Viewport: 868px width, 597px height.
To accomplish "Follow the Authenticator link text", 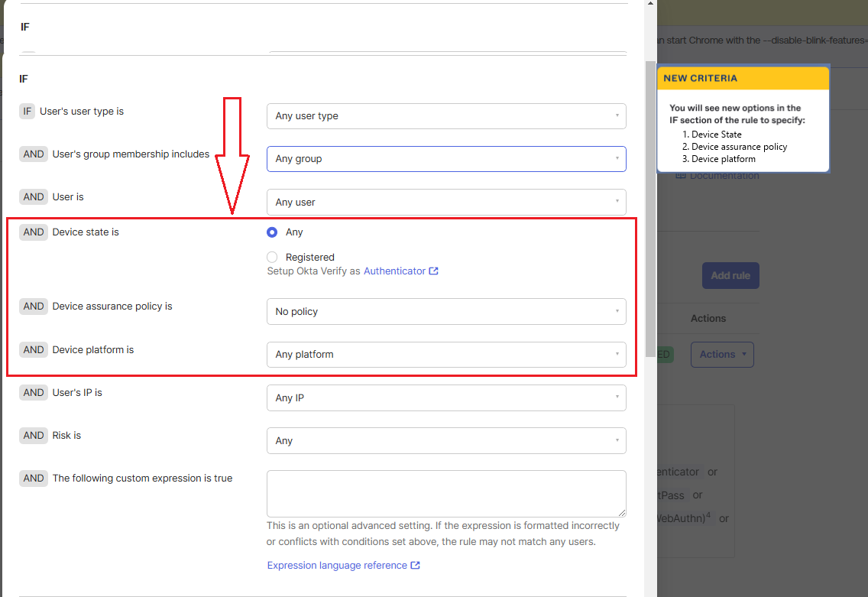I will (394, 271).
